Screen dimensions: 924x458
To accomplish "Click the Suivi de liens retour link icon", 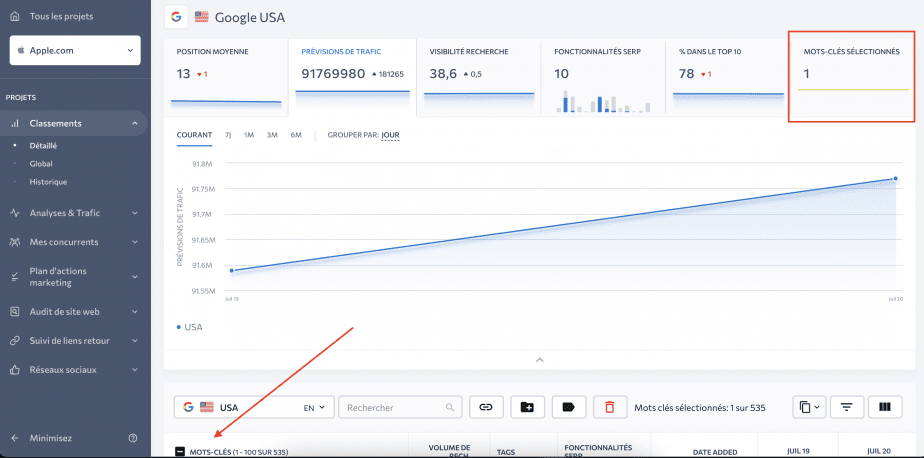I will pyautogui.click(x=15, y=341).
